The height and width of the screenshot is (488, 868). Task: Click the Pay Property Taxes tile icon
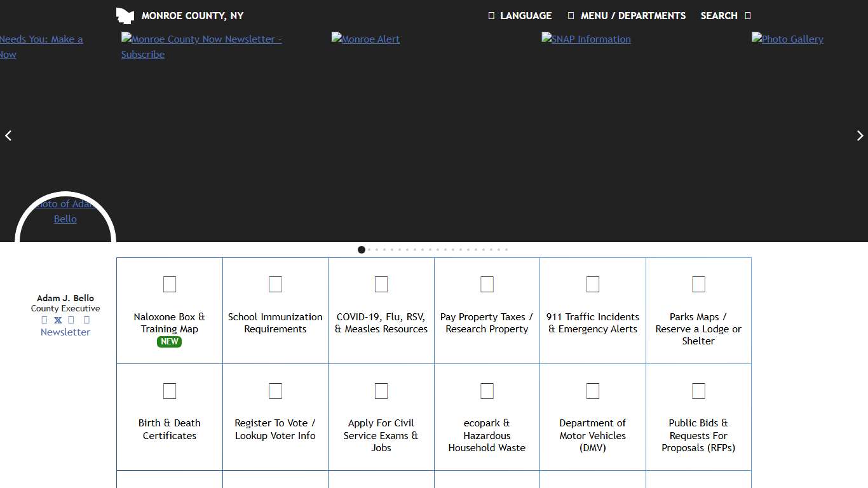(487, 284)
